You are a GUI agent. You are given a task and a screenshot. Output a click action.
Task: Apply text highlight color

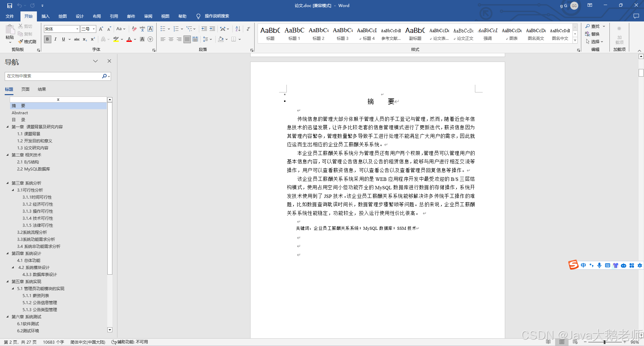click(x=116, y=40)
